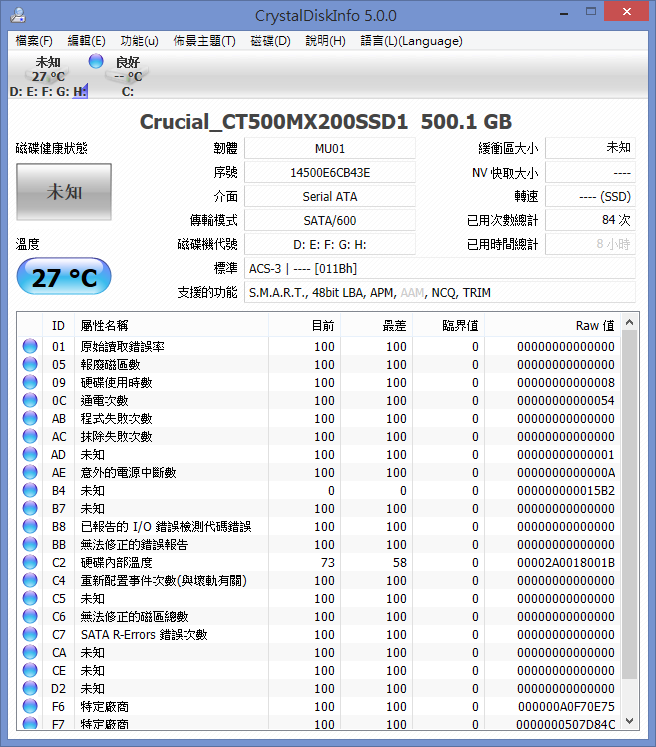Click the 目前 column header
Screen dimensions: 656x747
click(304, 325)
